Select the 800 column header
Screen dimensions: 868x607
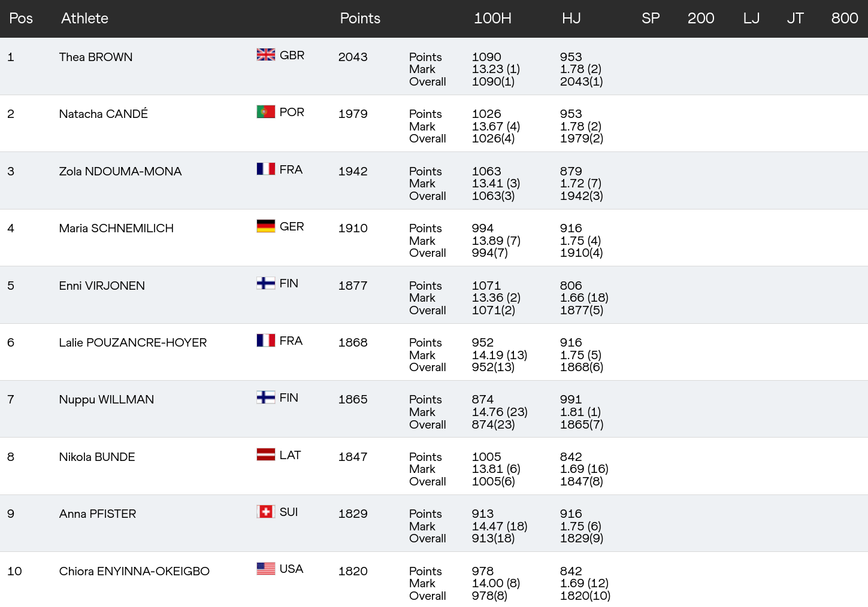[x=845, y=19]
